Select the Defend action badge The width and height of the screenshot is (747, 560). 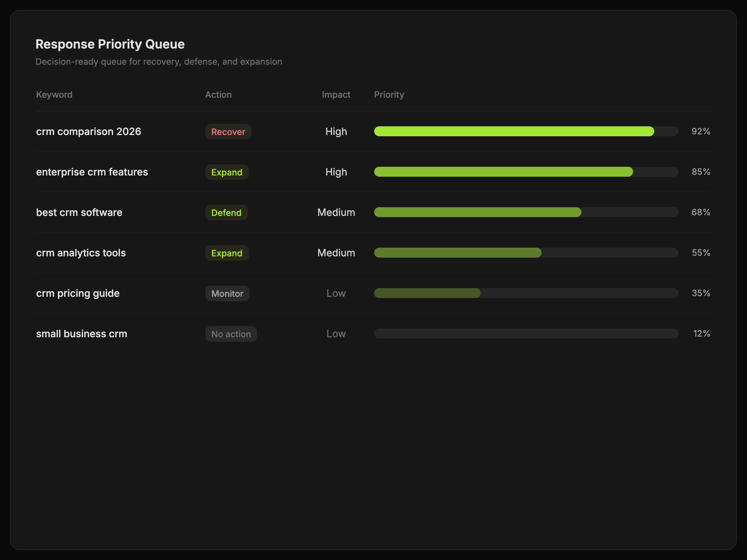226,213
